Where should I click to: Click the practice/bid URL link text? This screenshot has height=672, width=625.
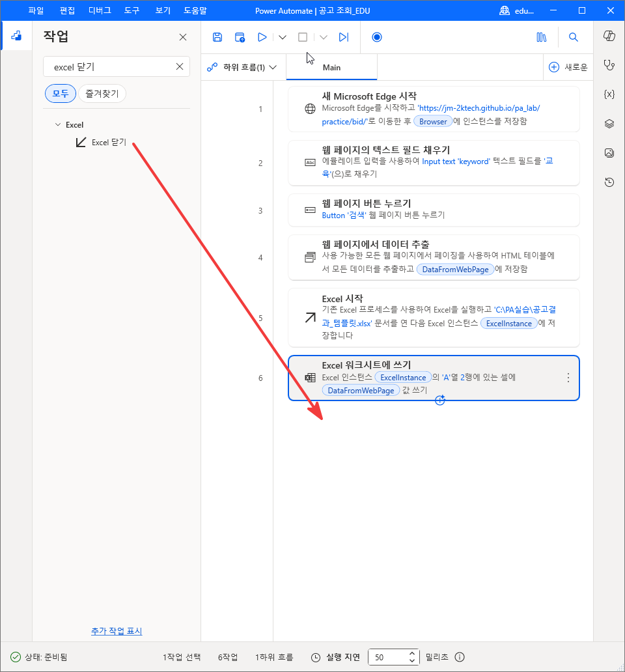344,122
